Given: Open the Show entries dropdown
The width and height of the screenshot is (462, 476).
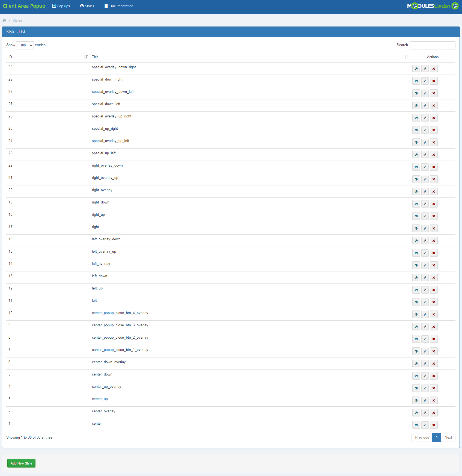Looking at the screenshot, I should point(25,45).
